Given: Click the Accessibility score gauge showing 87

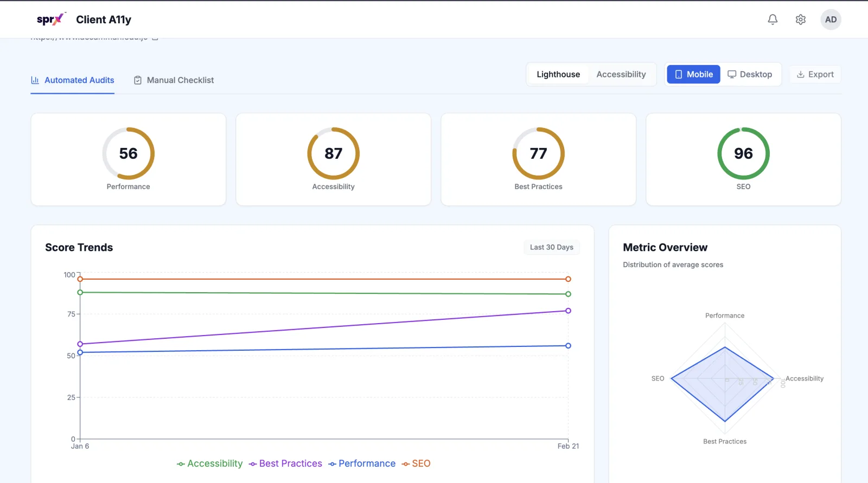Looking at the screenshot, I should (x=334, y=153).
